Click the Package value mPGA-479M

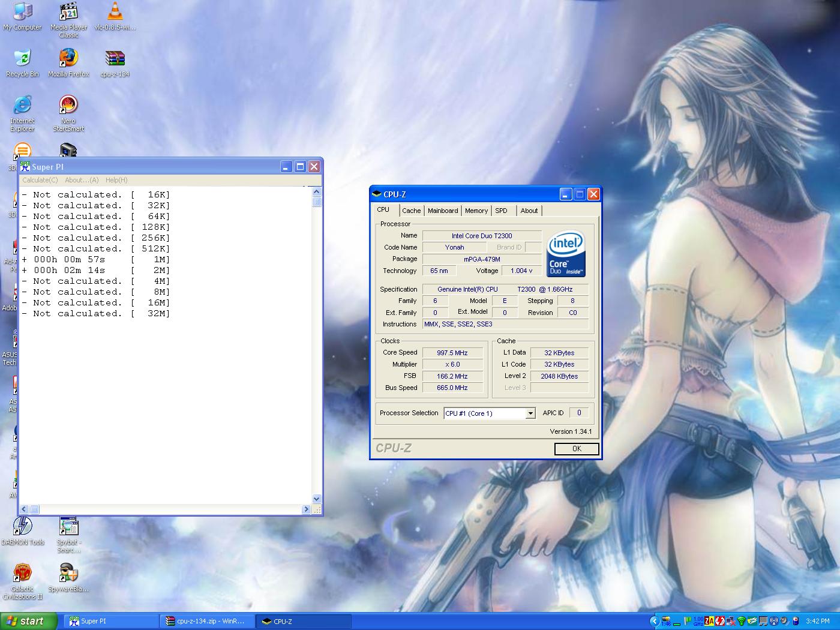(x=482, y=259)
